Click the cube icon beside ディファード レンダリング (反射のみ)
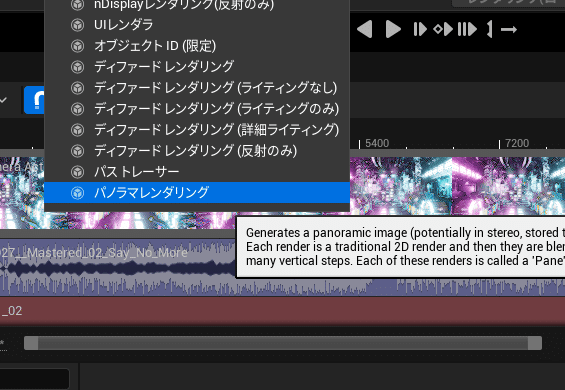The height and width of the screenshot is (390, 565). pos(77,151)
